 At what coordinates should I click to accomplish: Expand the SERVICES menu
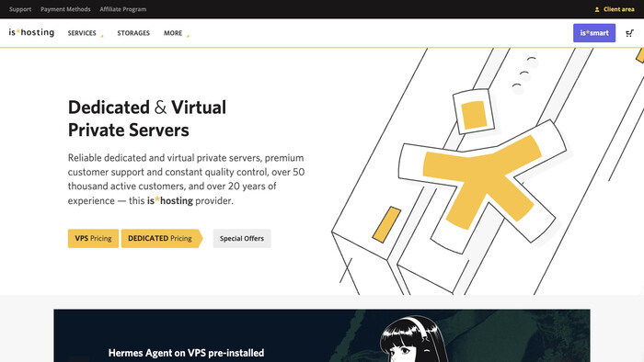(86, 33)
